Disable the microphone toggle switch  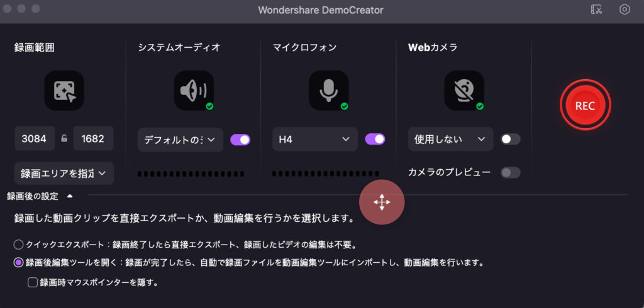pos(375,139)
